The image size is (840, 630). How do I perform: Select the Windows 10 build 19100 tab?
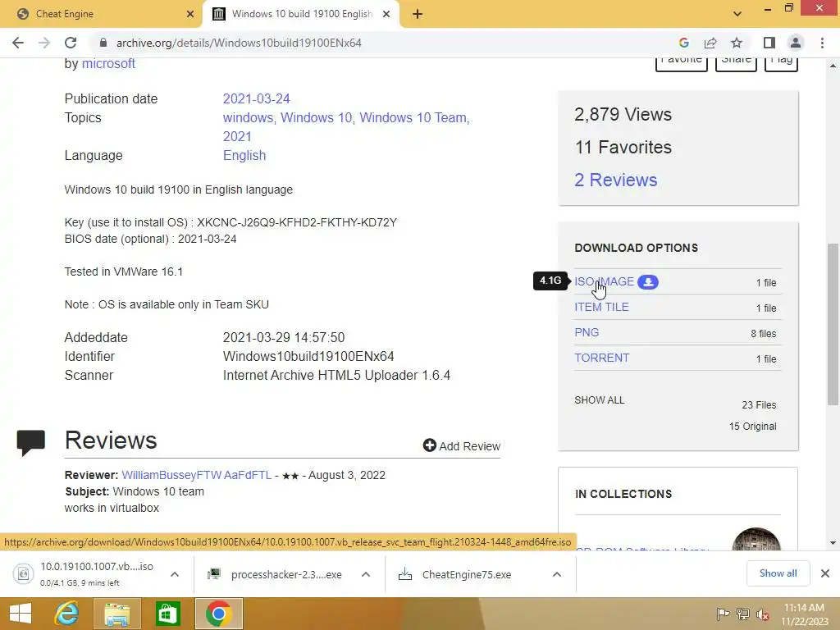tap(300, 14)
